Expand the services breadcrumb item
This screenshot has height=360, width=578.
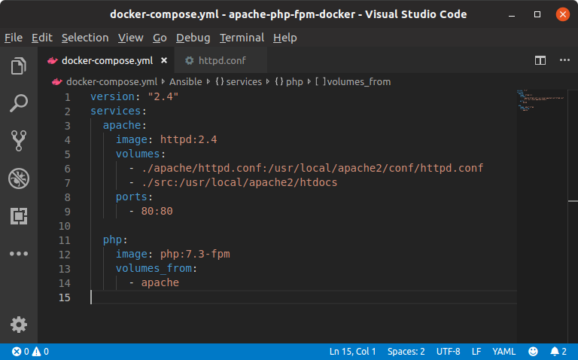pyautogui.click(x=238, y=82)
